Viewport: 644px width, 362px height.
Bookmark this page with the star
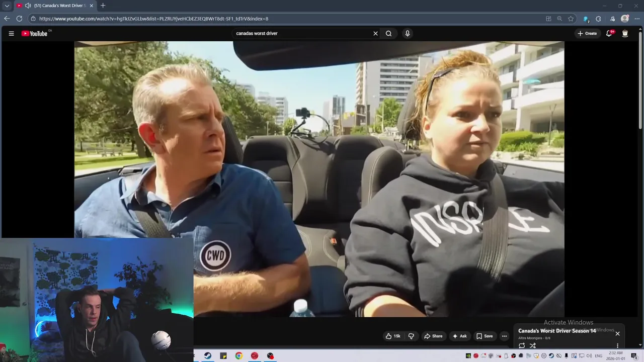pyautogui.click(x=571, y=19)
